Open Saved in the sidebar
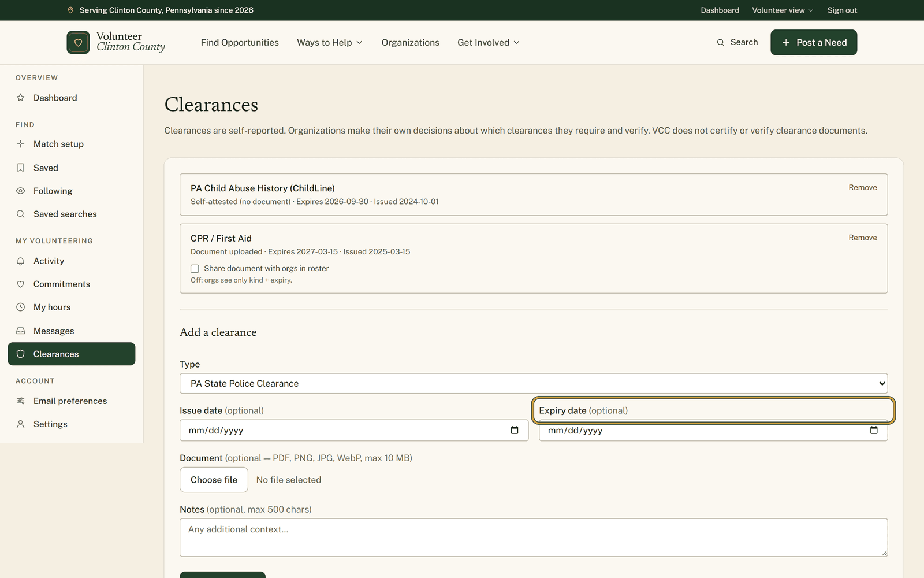 pyautogui.click(x=72, y=168)
